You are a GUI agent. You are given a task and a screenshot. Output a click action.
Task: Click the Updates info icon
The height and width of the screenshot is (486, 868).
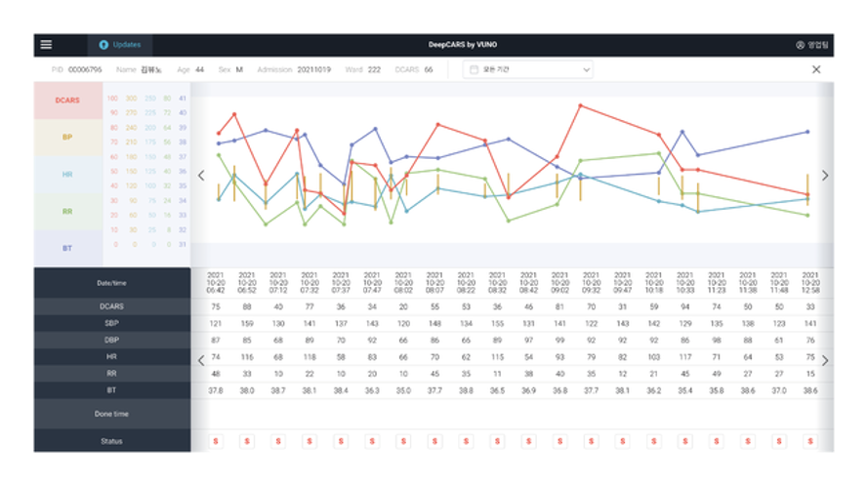103,45
